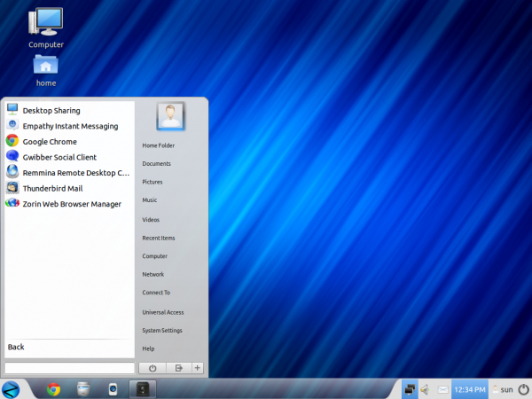Viewport: 532px width, 399px height.
Task: Open Music folder link
Action: pyautogui.click(x=150, y=200)
